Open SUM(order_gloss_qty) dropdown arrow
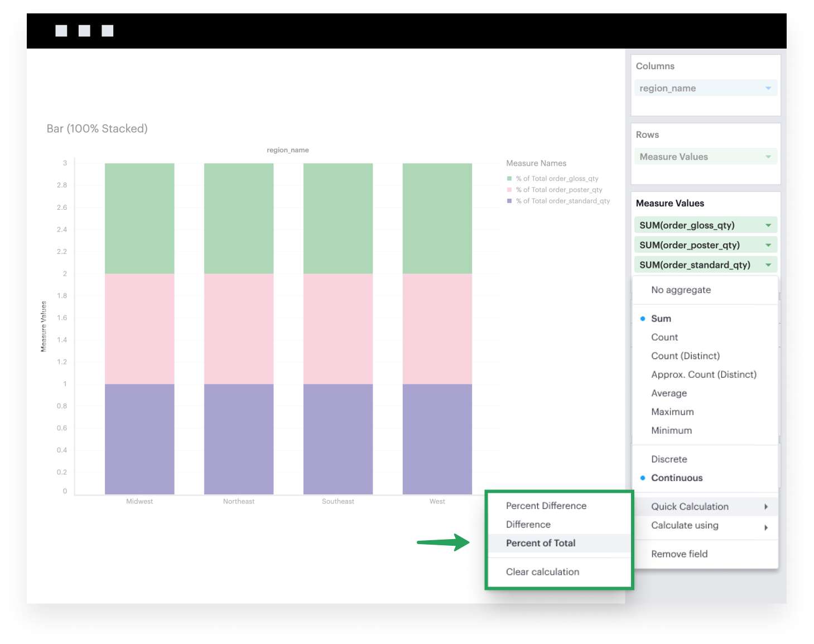This screenshot has width=814, height=644. (768, 225)
